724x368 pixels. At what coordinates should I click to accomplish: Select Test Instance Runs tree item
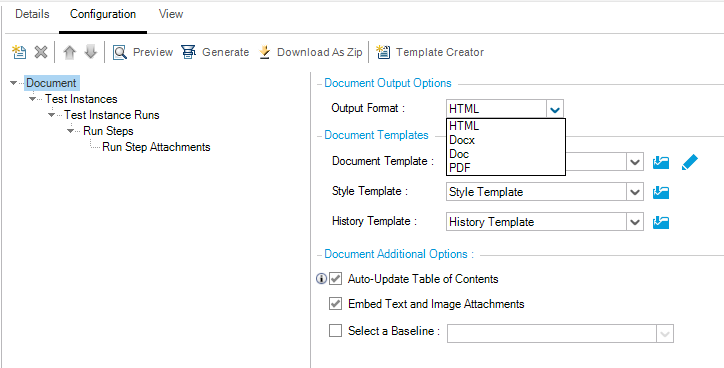pos(112,115)
